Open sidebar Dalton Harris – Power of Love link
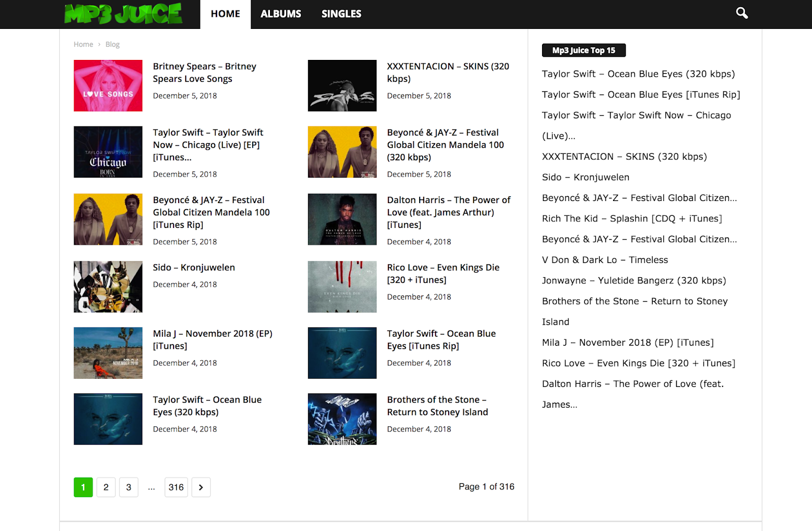The width and height of the screenshot is (812, 531). point(633,394)
